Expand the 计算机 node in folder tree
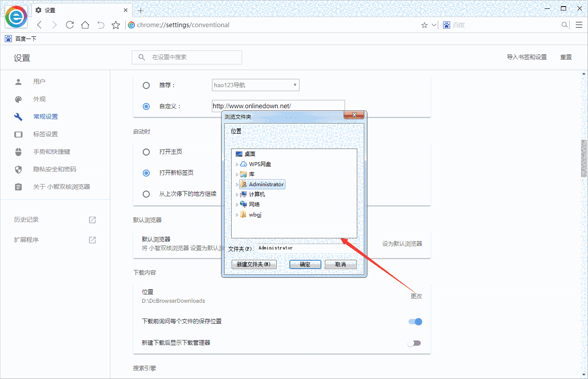The image size is (588, 379). click(236, 194)
